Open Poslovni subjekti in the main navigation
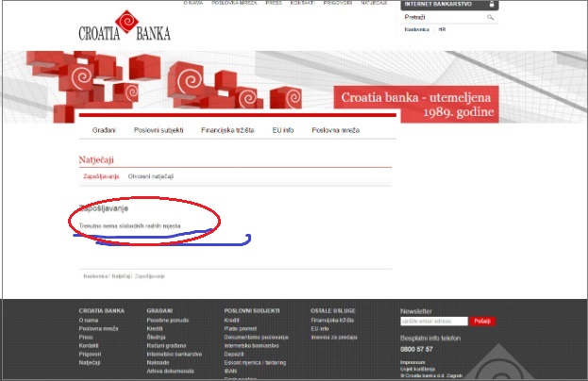This screenshot has width=588, height=381. tap(159, 130)
